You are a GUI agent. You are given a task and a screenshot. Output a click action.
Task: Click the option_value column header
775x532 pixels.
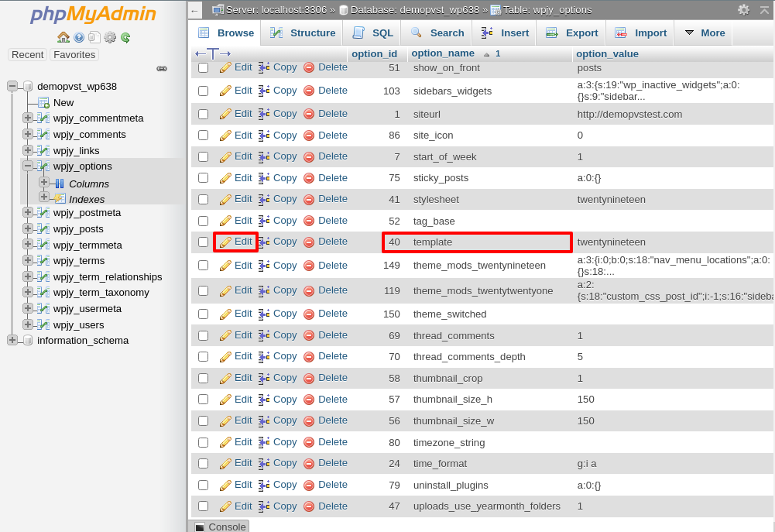click(x=607, y=54)
